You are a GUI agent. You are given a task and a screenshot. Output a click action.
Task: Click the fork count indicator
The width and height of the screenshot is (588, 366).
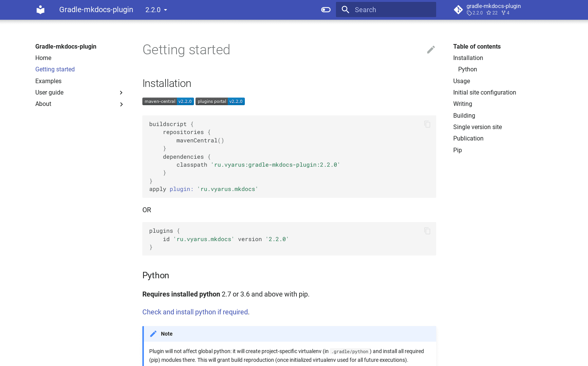point(505,13)
